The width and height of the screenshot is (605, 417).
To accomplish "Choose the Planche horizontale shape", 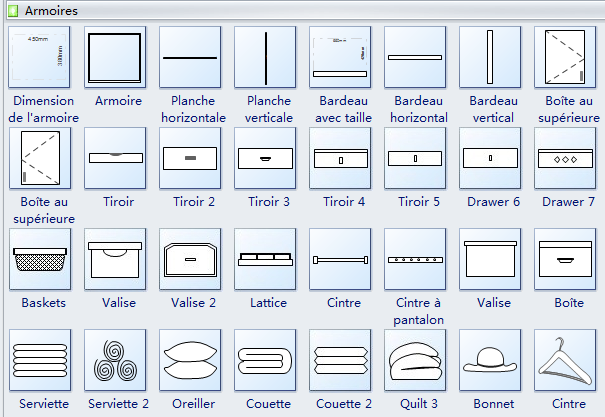I will (x=190, y=57).
